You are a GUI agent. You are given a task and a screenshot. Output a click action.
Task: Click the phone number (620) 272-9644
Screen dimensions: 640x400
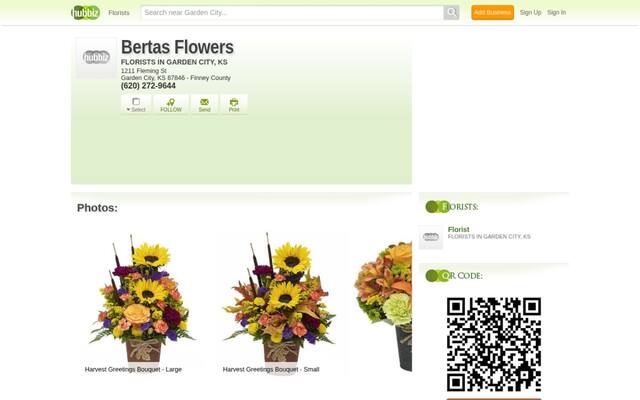coord(148,86)
